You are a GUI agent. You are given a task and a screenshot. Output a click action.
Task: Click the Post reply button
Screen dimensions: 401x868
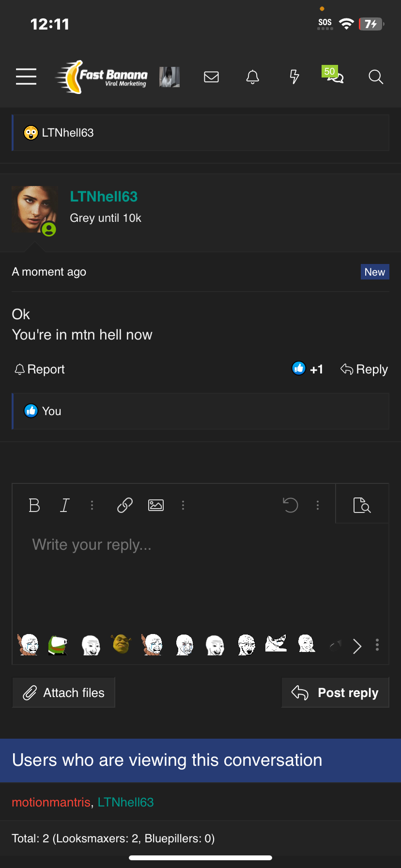point(335,693)
